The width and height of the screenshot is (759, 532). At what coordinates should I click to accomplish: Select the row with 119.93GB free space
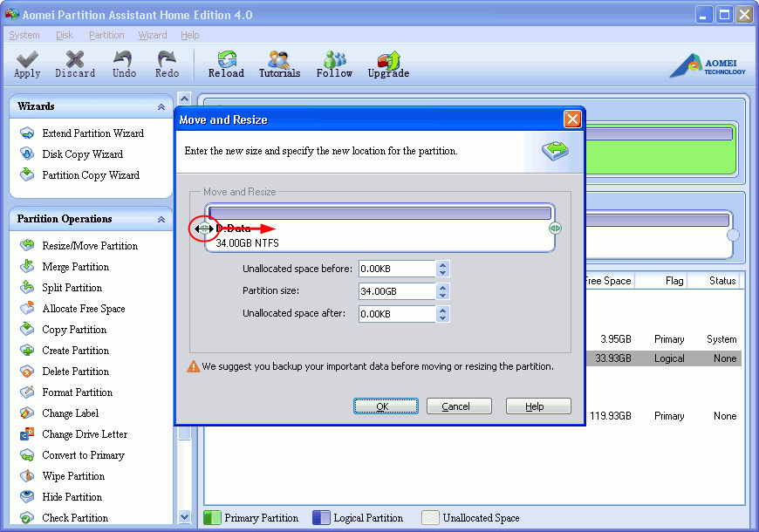pyautogui.click(x=664, y=416)
